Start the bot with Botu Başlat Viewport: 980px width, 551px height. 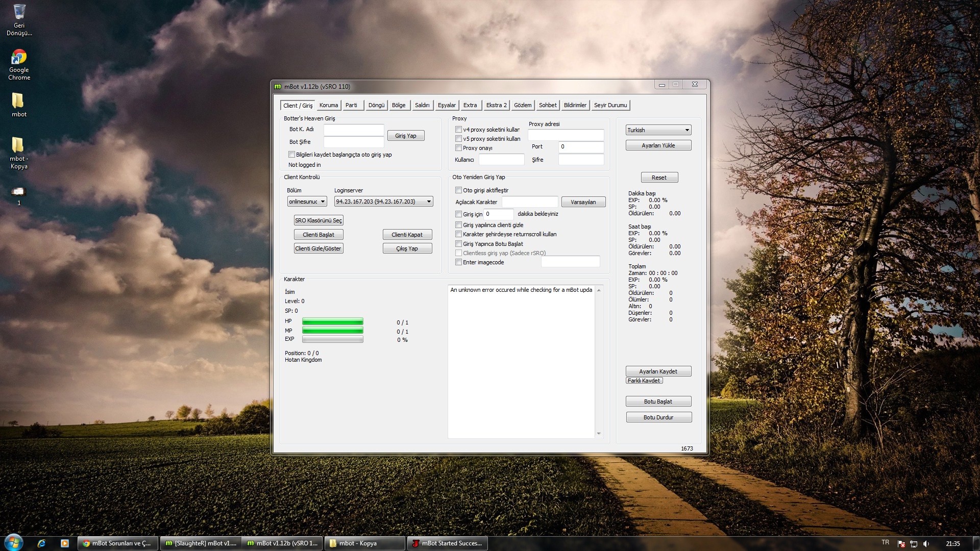coord(658,402)
